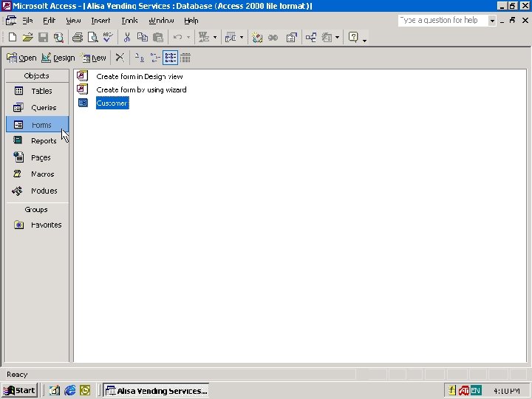This screenshot has width=532, height=399.
Task: Click the Open button in database window
Action: [21, 58]
